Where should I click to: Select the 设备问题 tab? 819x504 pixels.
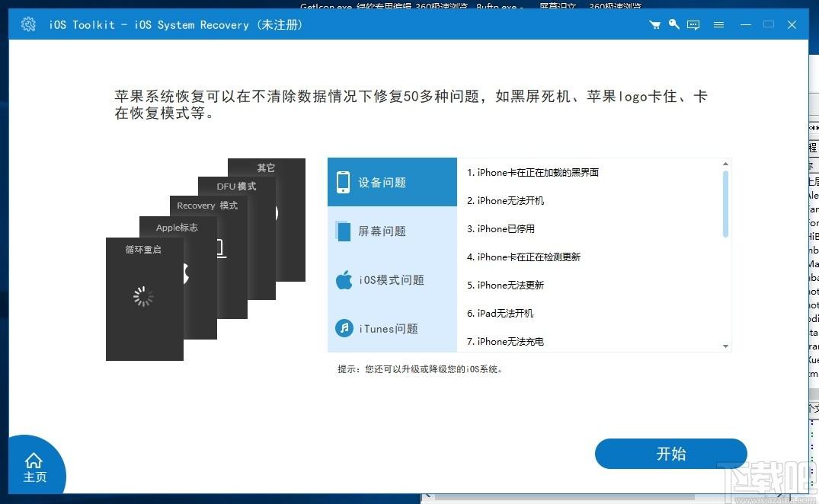click(x=392, y=182)
